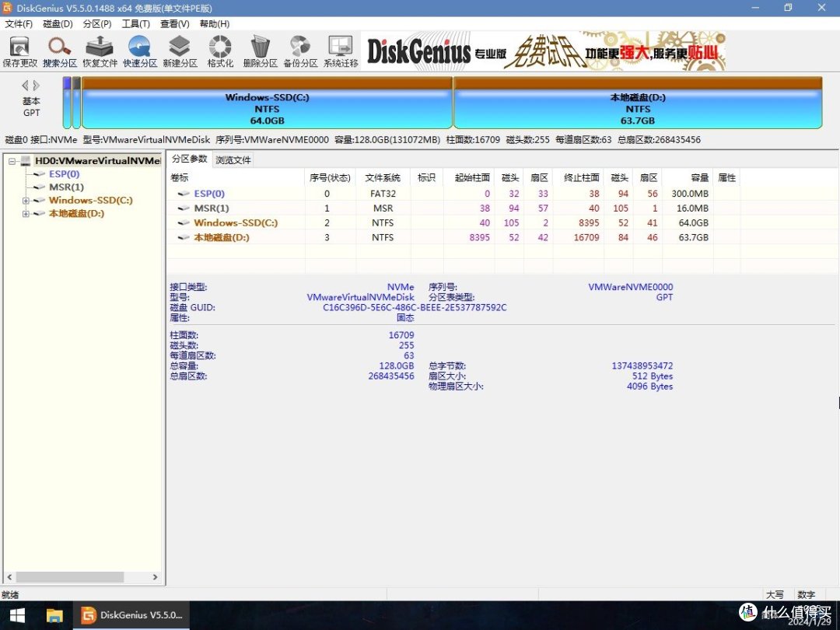Click the small ESP partition block in disk map
The width and height of the screenshot is (840, 630).
pos(67,103)
